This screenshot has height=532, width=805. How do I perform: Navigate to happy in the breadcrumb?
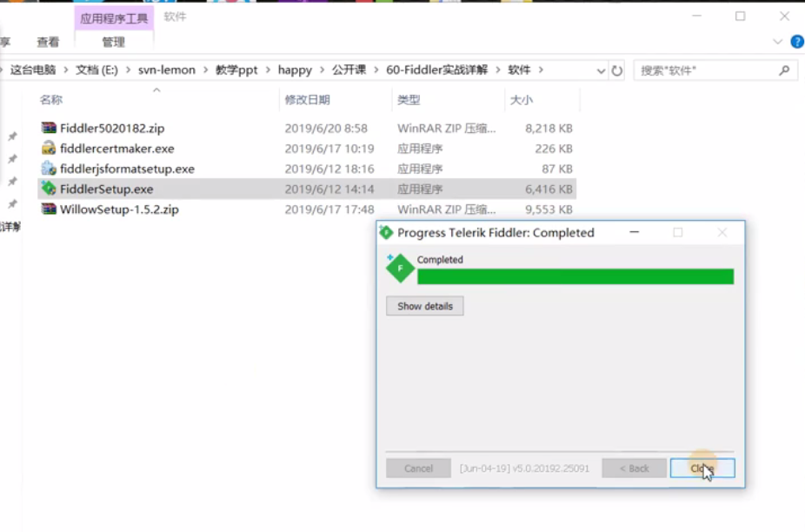[295, 70]
